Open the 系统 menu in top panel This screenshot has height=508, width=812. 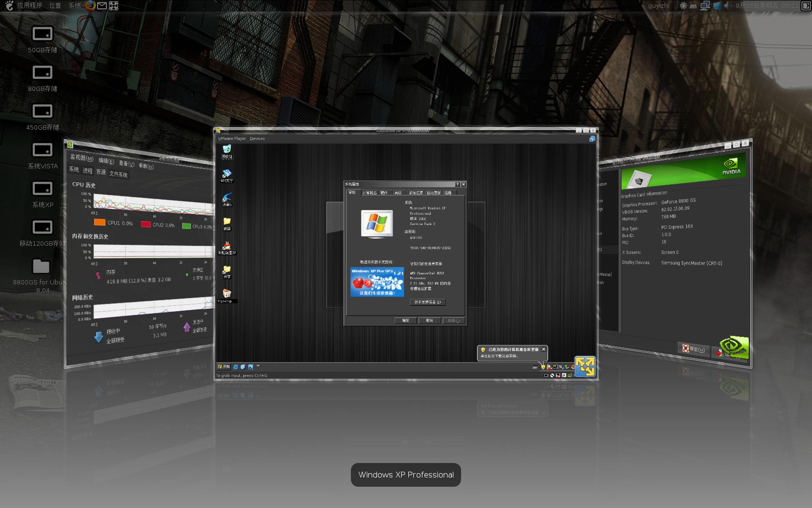pyautogui.click(x=75, y=5)
